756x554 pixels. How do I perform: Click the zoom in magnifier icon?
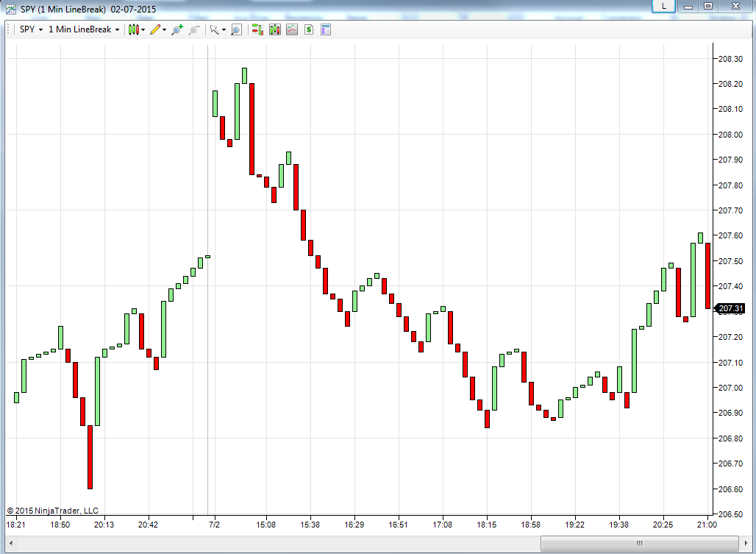[177, 30]
